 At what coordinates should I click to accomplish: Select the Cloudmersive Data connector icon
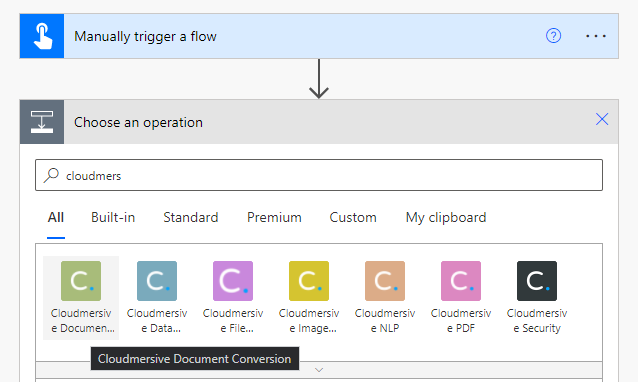click(157, 281)
